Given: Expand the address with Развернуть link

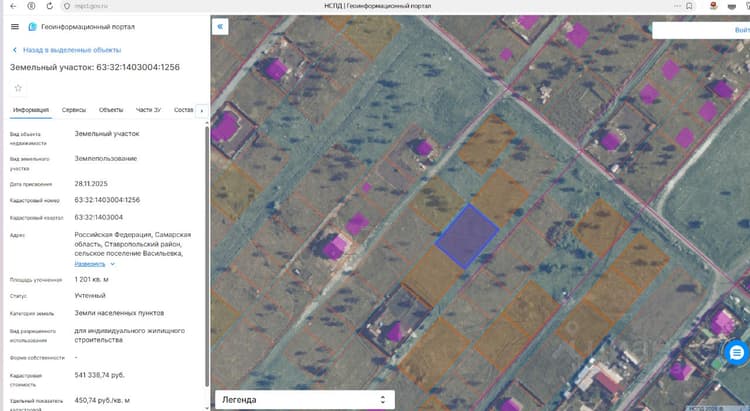Looking at the screenshot, I should [90, 264].
